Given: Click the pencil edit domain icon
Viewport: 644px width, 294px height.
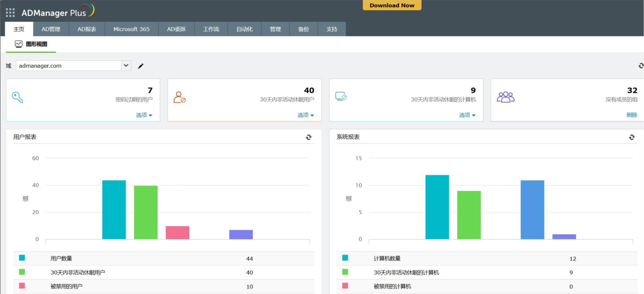Looking at the screenshot, I should click(141, 66).
